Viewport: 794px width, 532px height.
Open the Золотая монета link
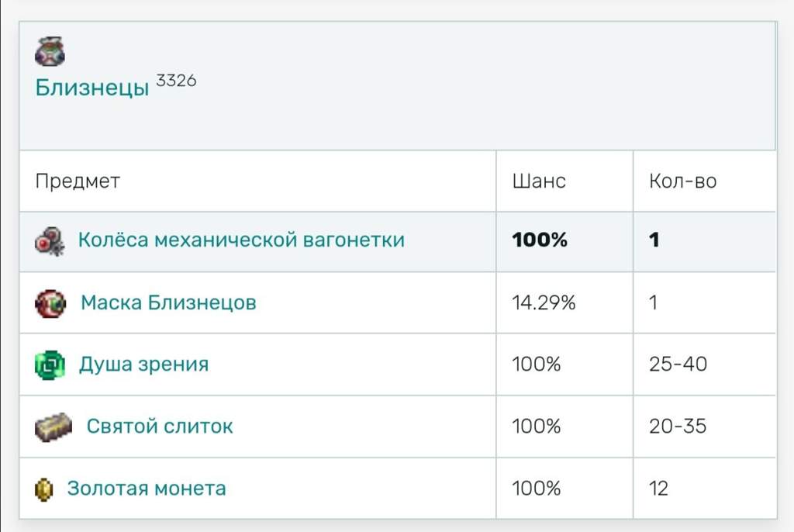pyautogui.click(x=147, y=489)
